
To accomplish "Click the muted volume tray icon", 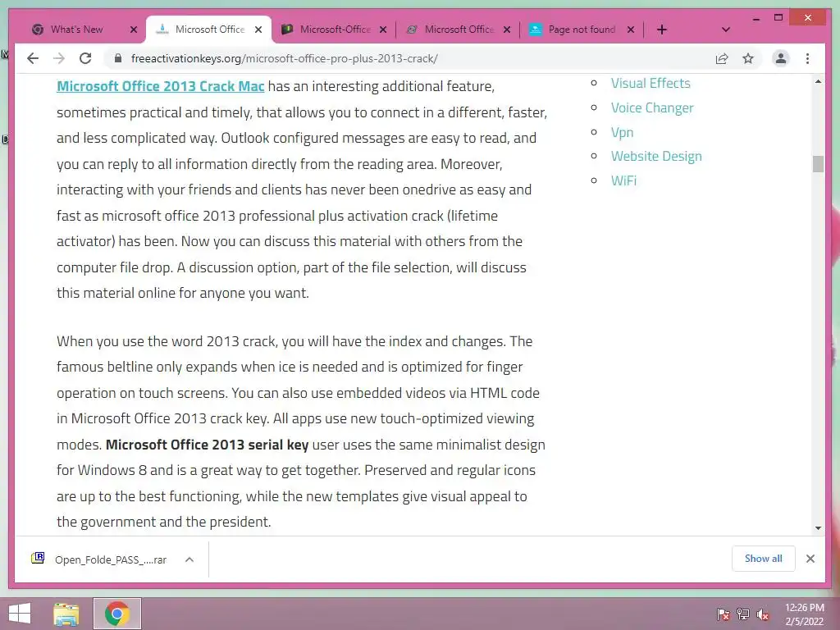I will 763,614.
